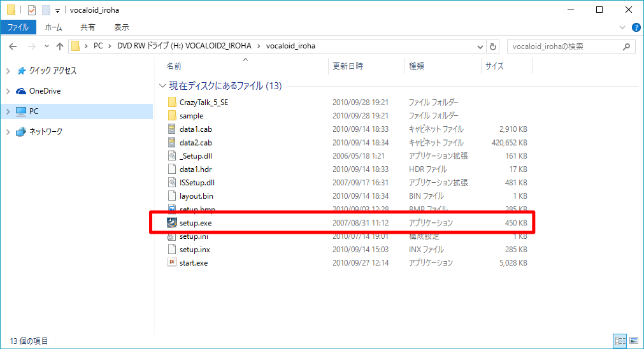Click the 420,652 KB size cell
Image resolution: width=644 pixels, height=349 pixels.
(x=510, y=143)
